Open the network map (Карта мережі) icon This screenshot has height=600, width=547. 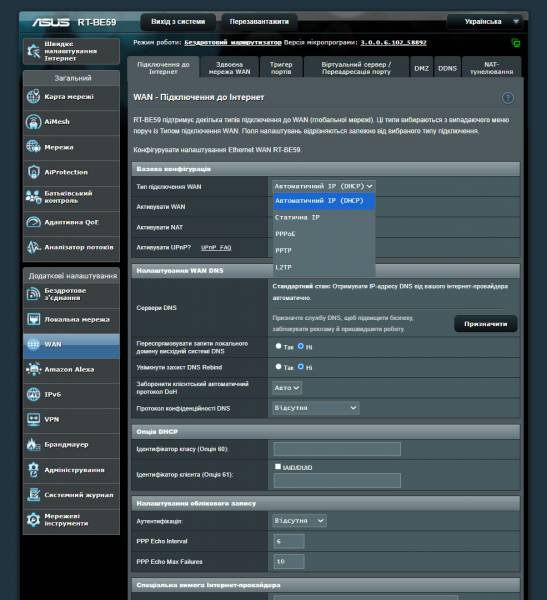coord(33,96)
